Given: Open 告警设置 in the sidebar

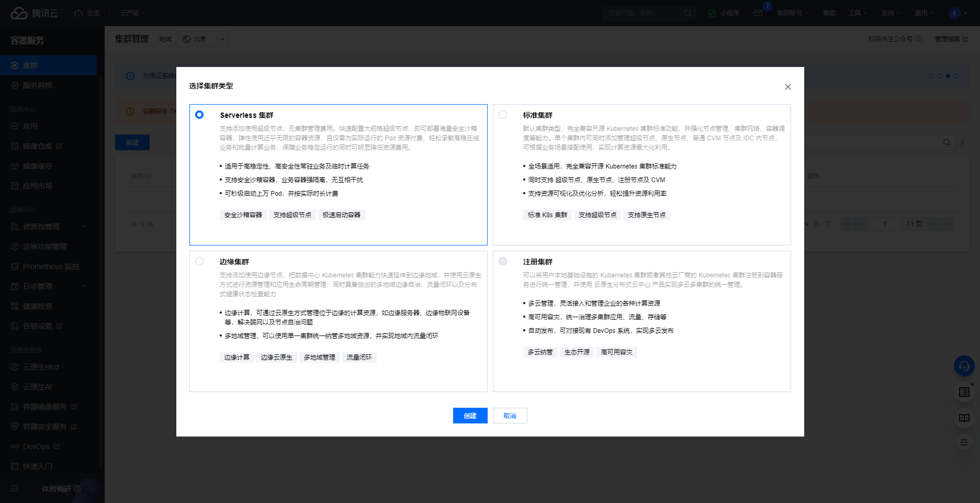Looking at the screenshot, I should [x=48, y=326].
